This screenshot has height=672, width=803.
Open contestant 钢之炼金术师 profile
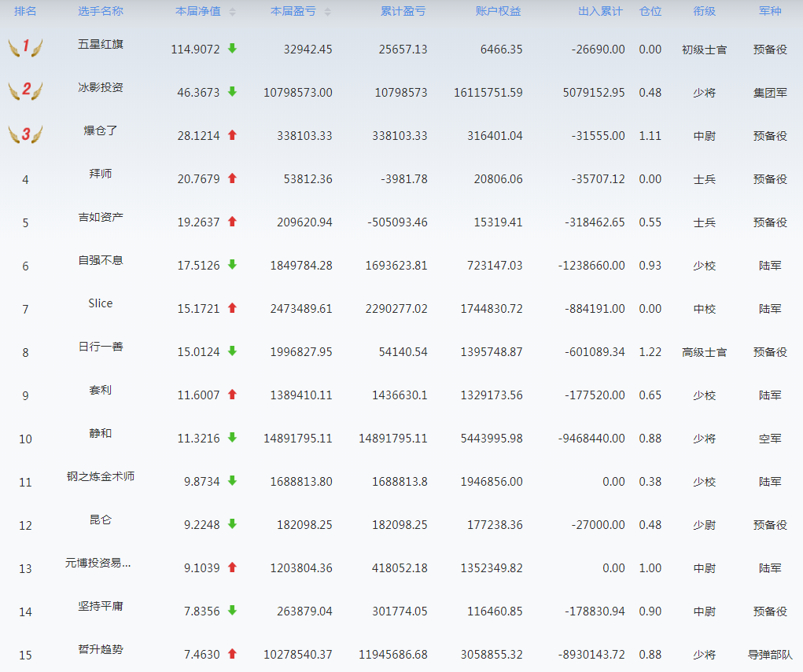tap(101, 476)
